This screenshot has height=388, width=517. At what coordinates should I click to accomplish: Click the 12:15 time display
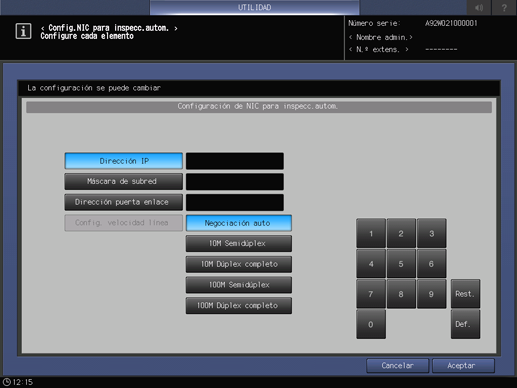coord(23,382)
